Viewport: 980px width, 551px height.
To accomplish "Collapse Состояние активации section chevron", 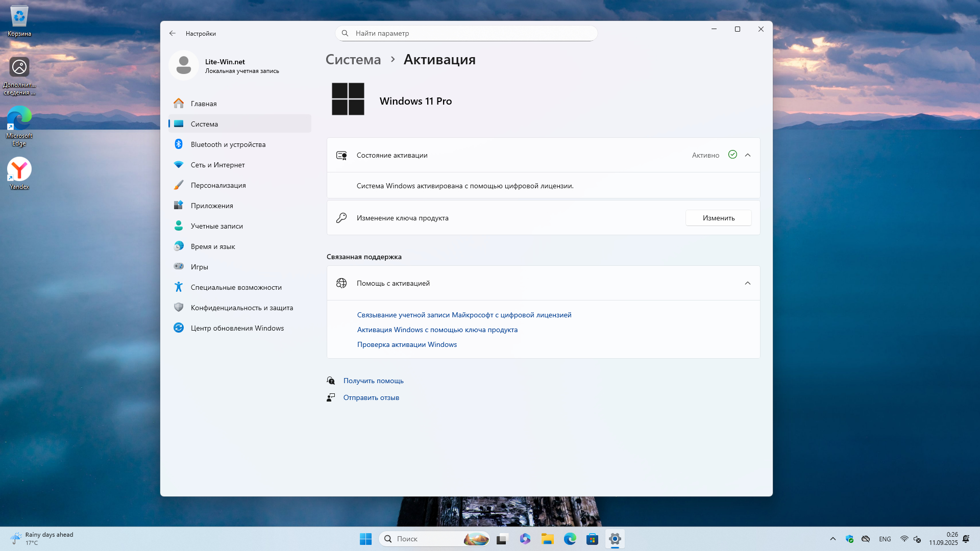I will 748,155.
